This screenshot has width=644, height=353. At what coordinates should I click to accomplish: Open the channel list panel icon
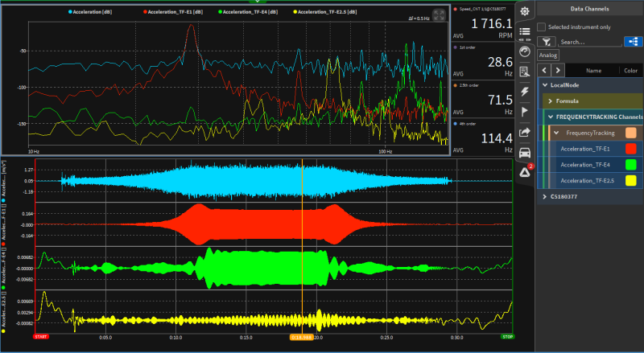524,32
